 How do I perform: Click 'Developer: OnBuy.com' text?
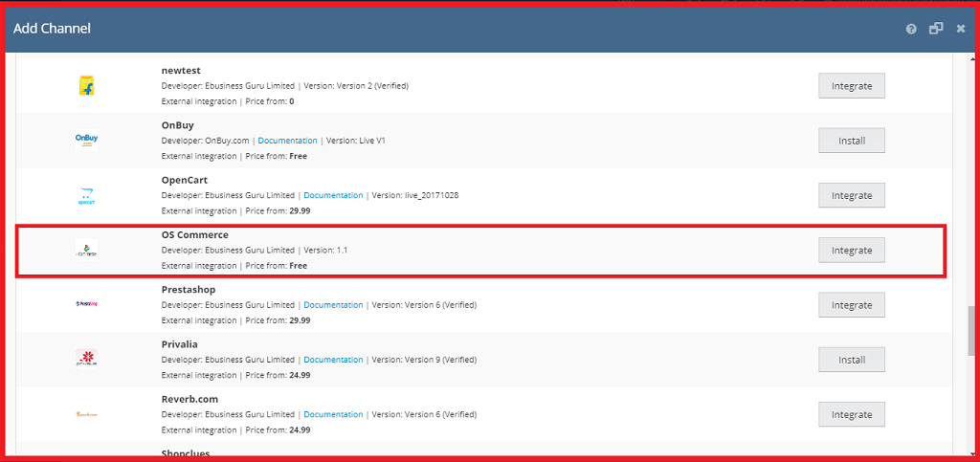tap(205, 141)
